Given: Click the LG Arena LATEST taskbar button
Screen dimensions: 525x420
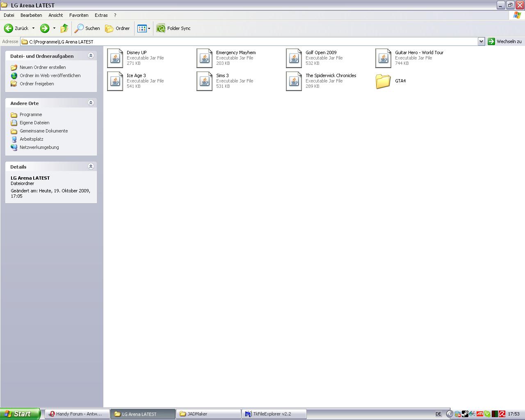Looking at the screenshot, I should coord(143,414).
